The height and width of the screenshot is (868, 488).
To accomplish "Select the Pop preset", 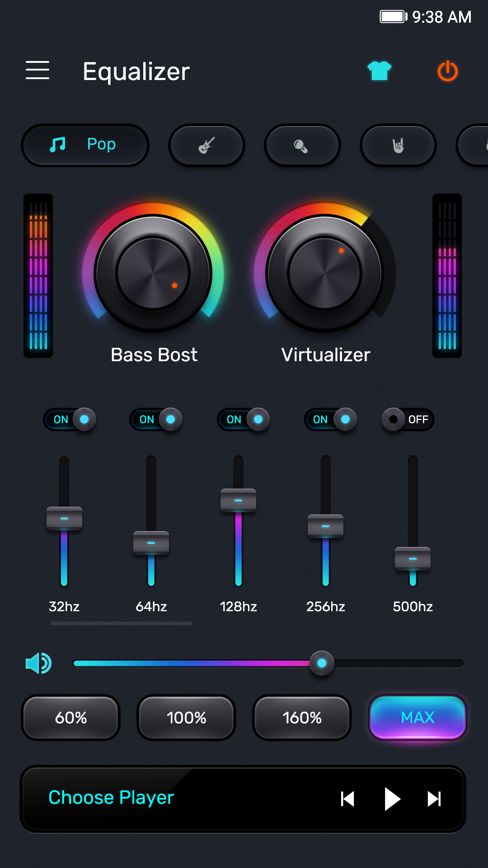I will [85, 145].
